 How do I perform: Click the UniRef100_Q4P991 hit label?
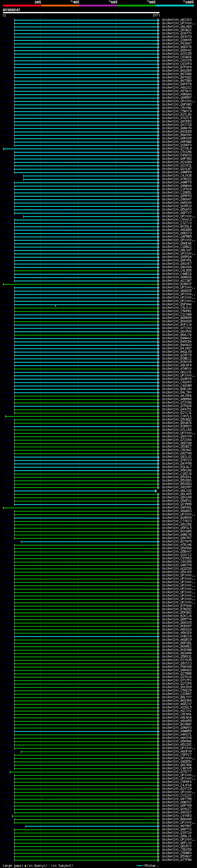pyautogui.click(x=176, y=507)
